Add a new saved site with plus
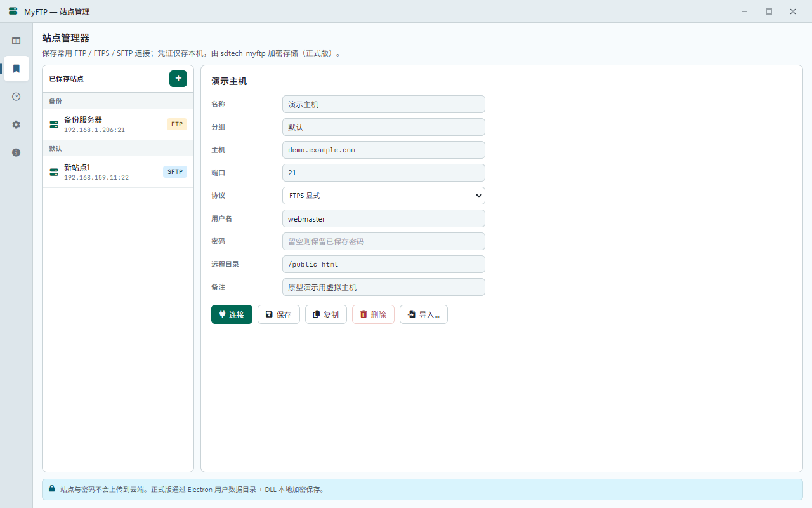Viewport: 812px width, 508px height. click(178, 79)
